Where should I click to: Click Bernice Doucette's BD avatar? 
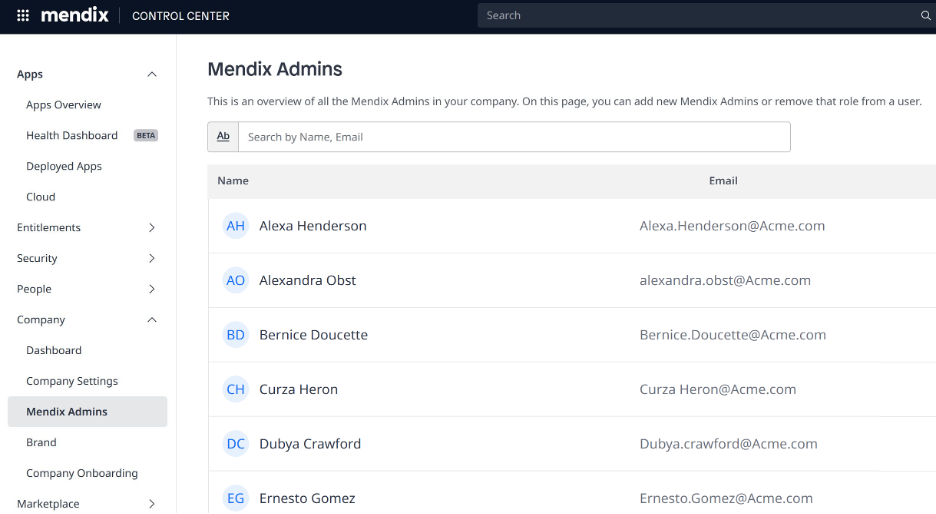(x=235, y=335)
